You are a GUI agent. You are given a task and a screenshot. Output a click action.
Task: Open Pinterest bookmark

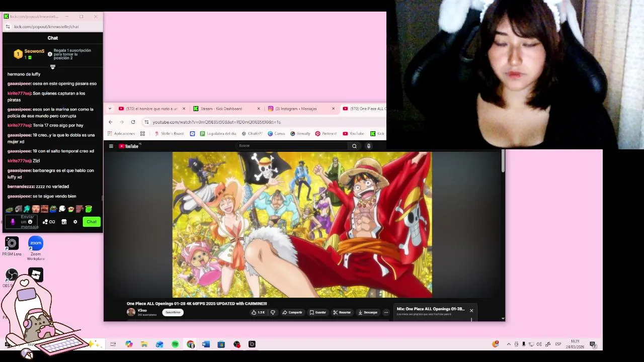pos(326,134)
